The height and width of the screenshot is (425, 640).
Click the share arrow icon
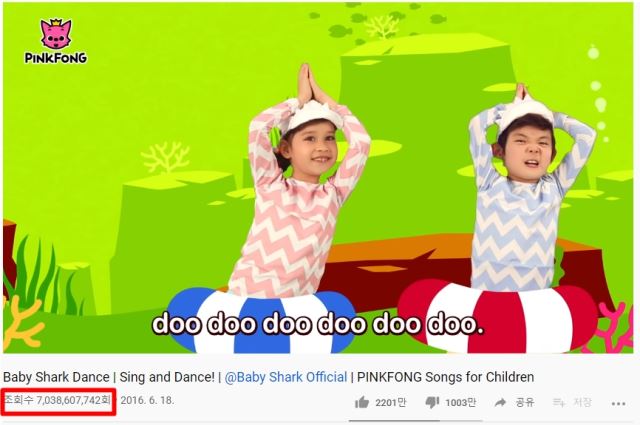(x=500, y=403)
